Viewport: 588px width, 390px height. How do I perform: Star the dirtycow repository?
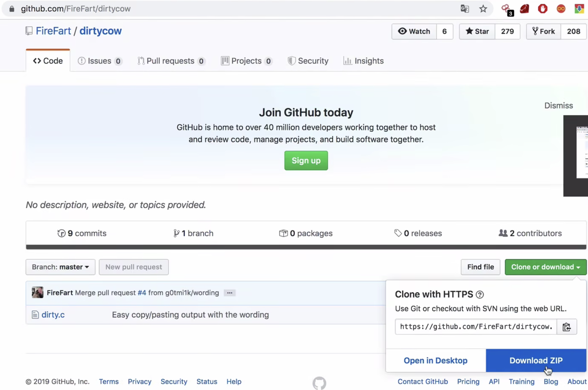click(477, 31)
